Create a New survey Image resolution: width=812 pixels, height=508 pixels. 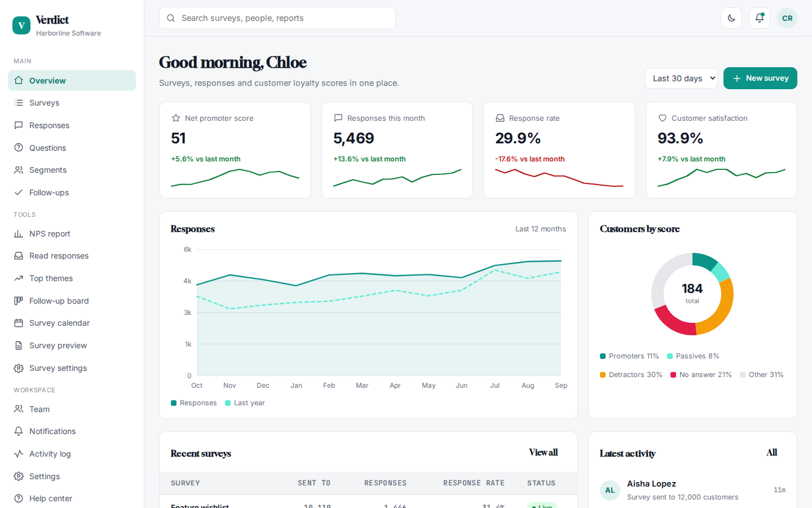click(760, 78)
